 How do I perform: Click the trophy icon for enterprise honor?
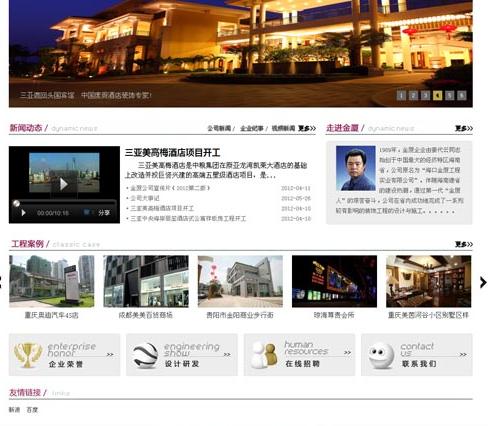pyautogui.click(x=28, y=355)
